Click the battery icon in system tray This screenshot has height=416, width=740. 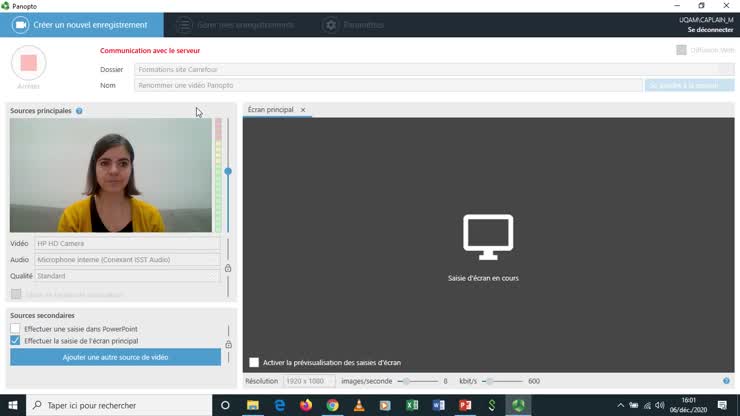click(x=634, y=405)
